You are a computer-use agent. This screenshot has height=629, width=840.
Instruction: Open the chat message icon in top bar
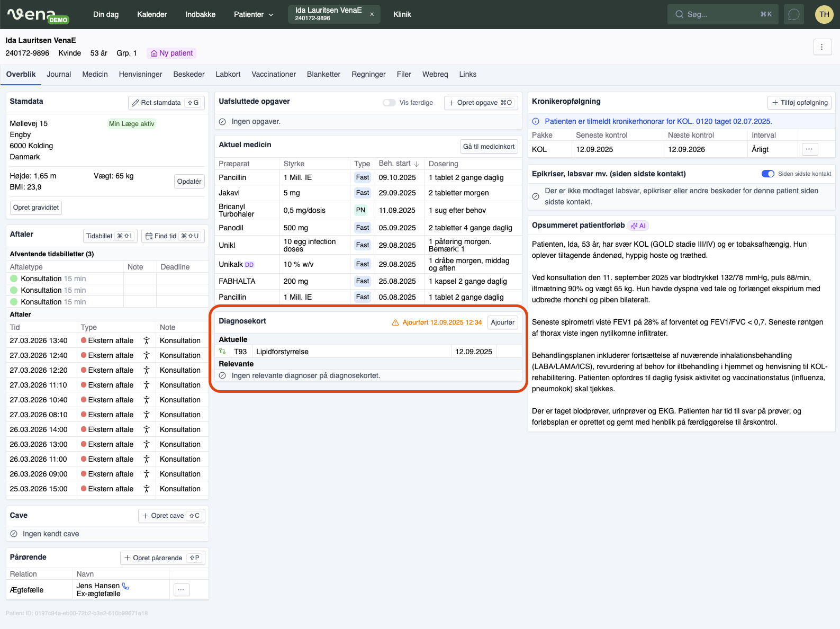(x=793, y=14)
